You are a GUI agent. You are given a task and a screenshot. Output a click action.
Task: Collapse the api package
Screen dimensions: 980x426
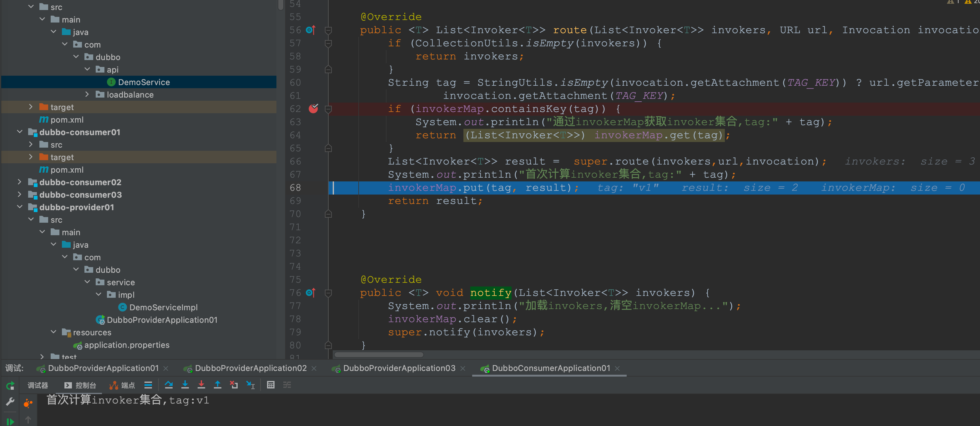(87, 69)
